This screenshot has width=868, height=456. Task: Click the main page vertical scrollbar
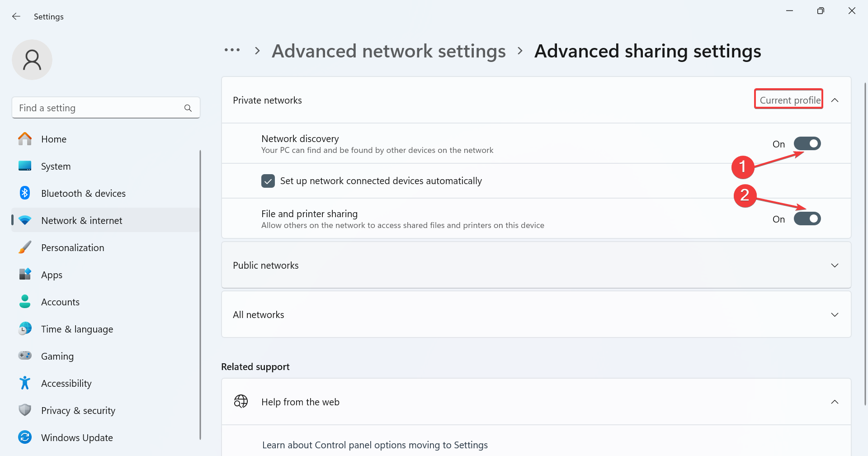[x=865, y=244]
